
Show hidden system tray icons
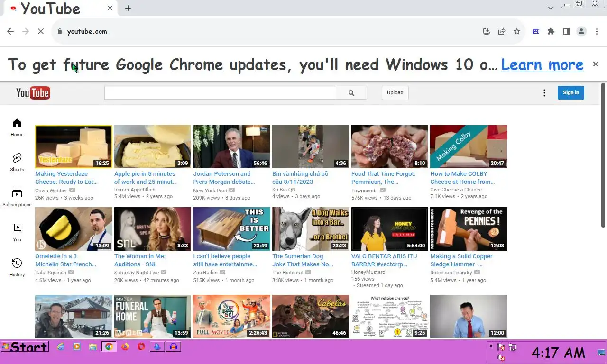coord(491,346)
